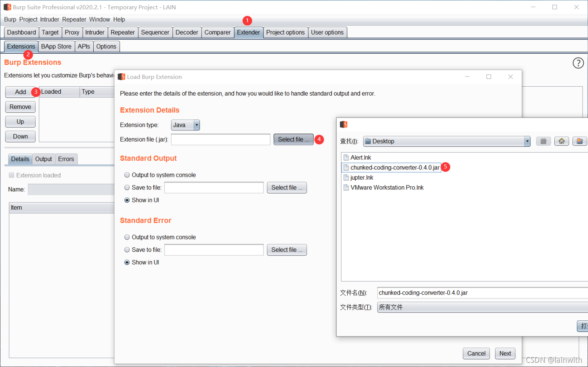Switch to the Extender tab
This screenshot has width=588, height=367.
249,33
